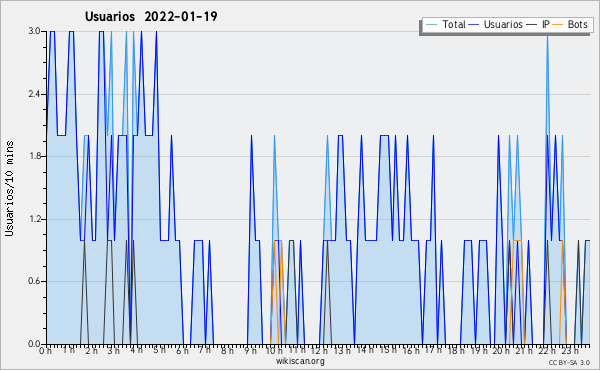Click the '6 h' x-axis label
The image size is (600, 370).
coord(183,351)
